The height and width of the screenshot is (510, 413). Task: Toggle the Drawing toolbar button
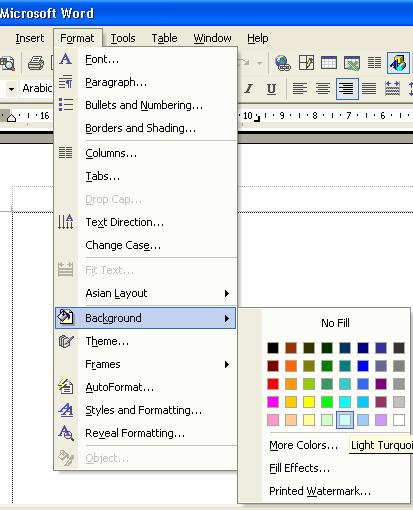click(x=398, y=63)
